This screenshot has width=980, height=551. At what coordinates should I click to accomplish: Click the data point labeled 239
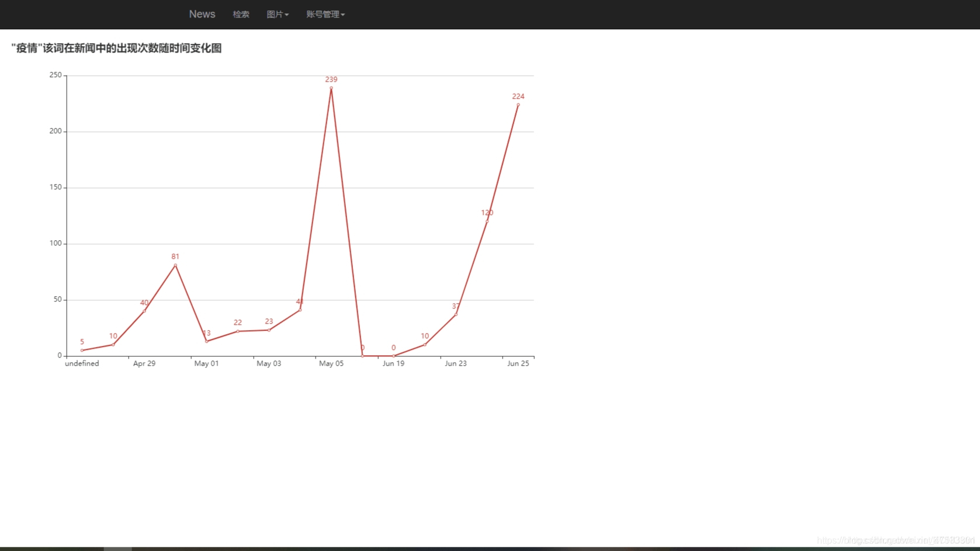point(331,88)
